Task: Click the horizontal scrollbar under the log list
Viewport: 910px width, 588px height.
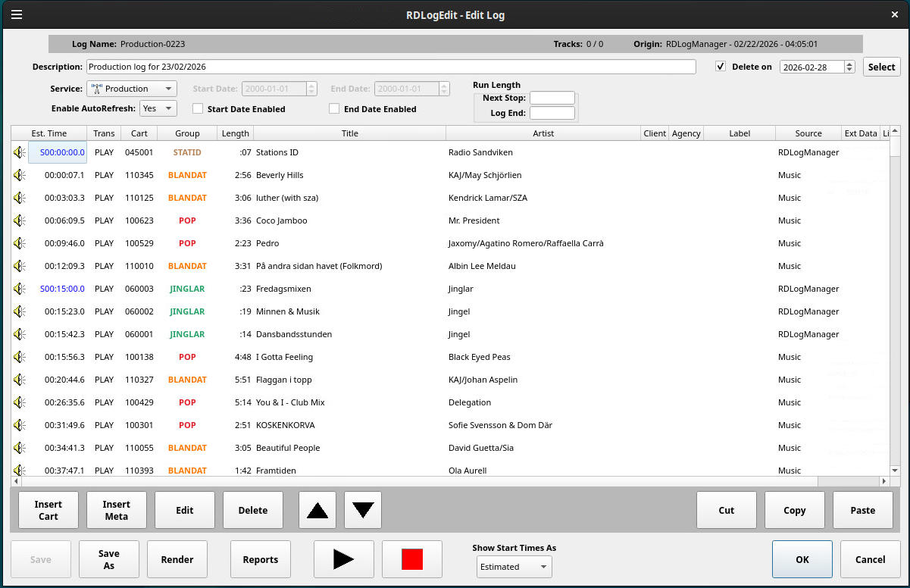Action: 451,481
